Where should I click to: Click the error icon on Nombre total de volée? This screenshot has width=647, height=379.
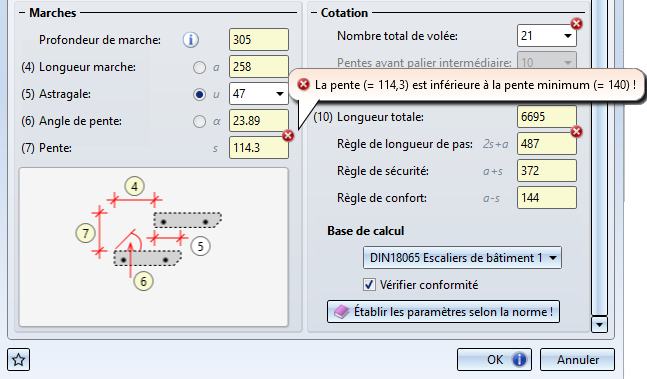click(576, 24)
